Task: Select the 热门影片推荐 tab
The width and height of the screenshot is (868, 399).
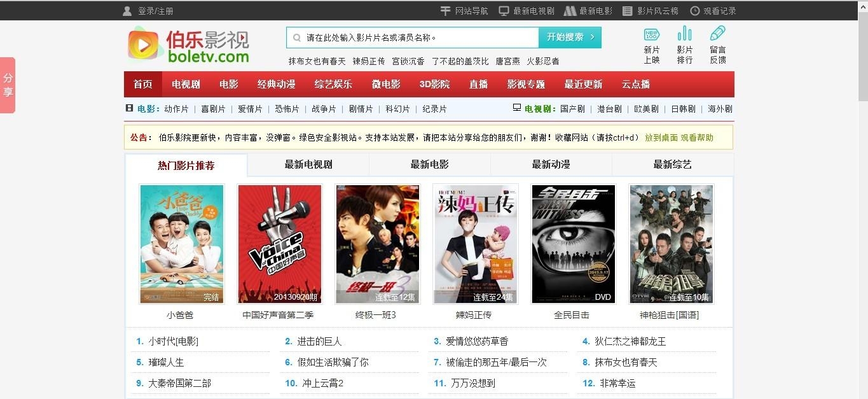Action: click(186, 165)
